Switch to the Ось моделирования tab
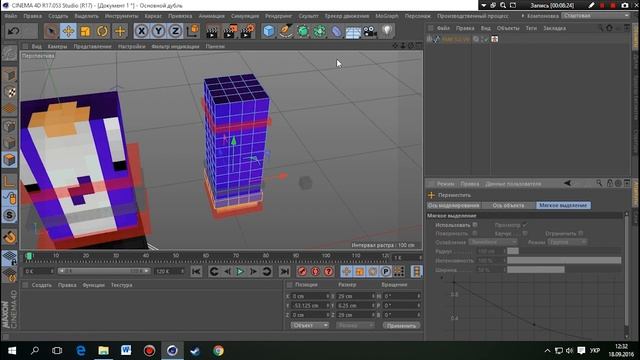This screenshot has width=640, height=360. click(453, 205)
